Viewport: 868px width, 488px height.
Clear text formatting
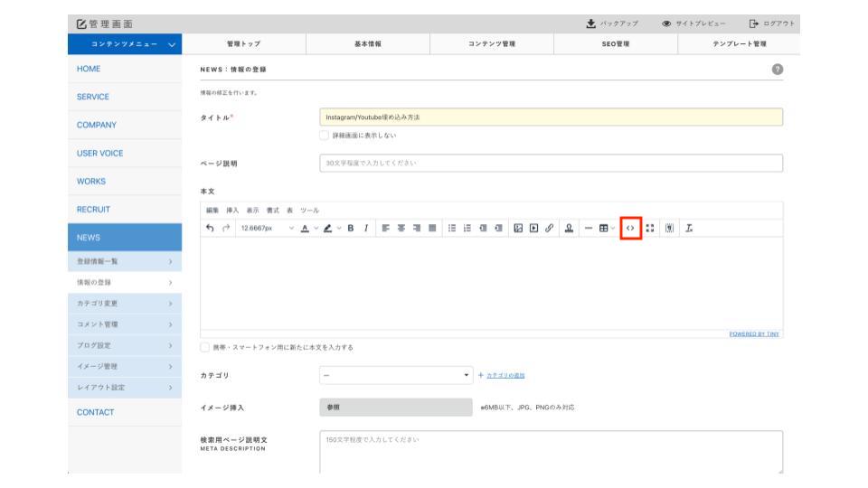689,228
